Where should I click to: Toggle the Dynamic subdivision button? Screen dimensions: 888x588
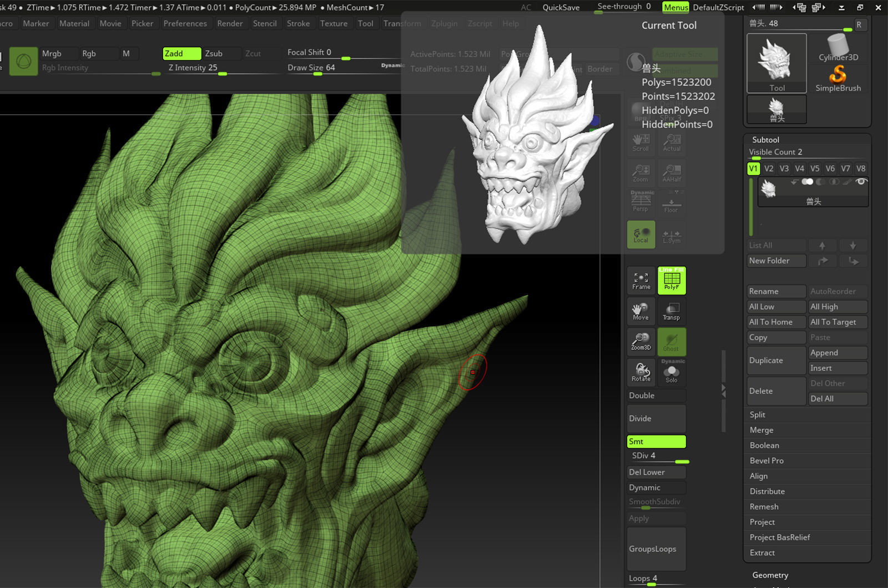pos(656,488)
